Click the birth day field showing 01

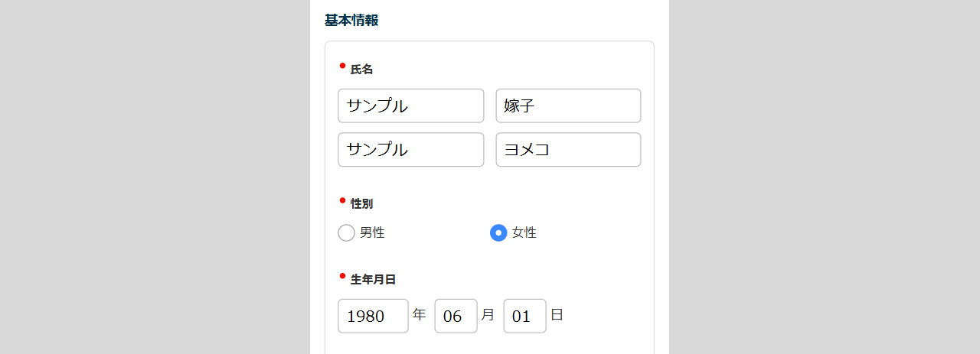point(524,316)
